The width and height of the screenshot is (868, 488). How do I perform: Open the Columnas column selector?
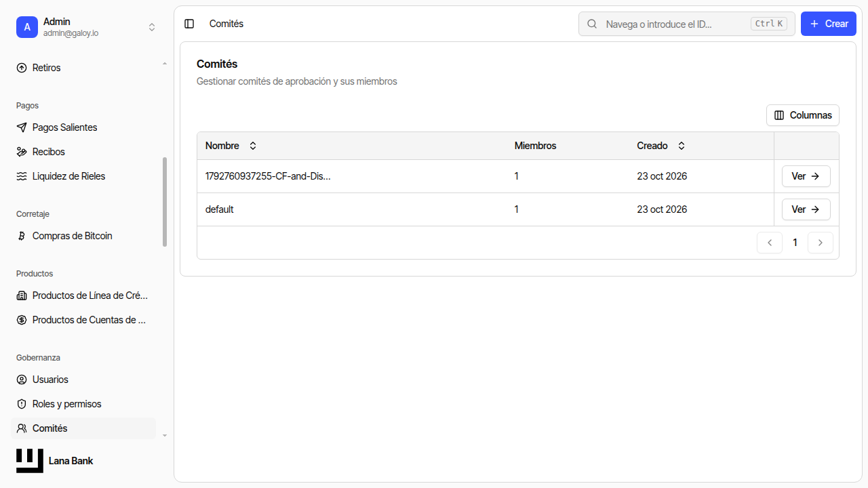tap(803, 115)
